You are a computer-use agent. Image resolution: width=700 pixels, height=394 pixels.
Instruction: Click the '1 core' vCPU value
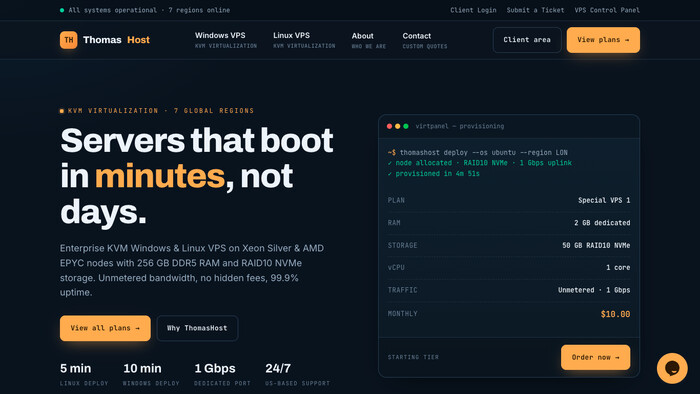coord(618,268)
